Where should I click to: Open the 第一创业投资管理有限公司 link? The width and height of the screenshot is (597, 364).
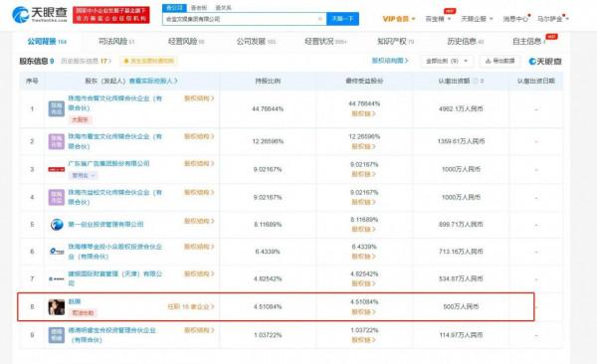pyautogui.click(x=105, y=224)
